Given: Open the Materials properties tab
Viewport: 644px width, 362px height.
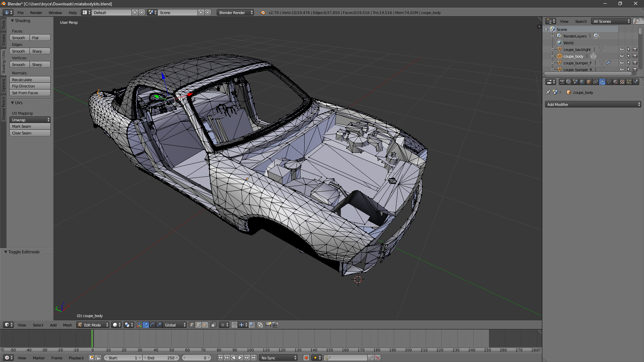Looking at the screenshot, I should tap(615, 82).
